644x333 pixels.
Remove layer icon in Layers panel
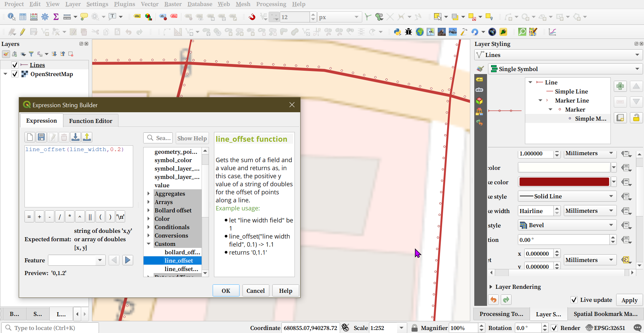[71, 54]
